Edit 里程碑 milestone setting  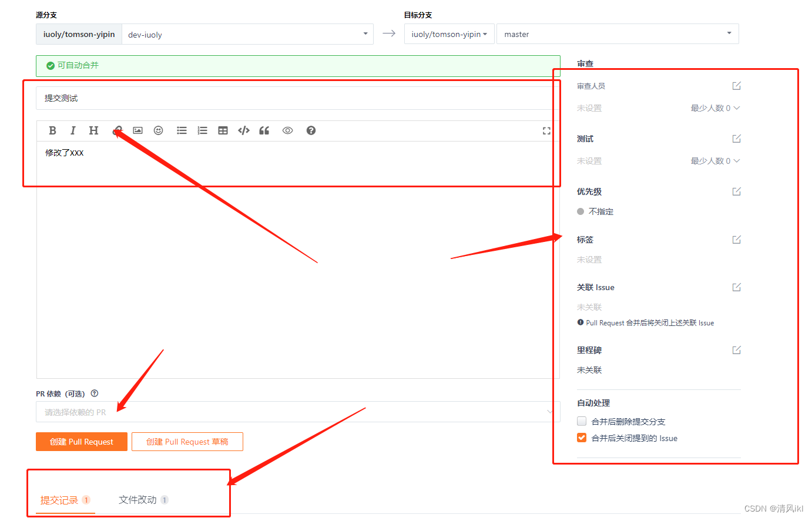737,350
